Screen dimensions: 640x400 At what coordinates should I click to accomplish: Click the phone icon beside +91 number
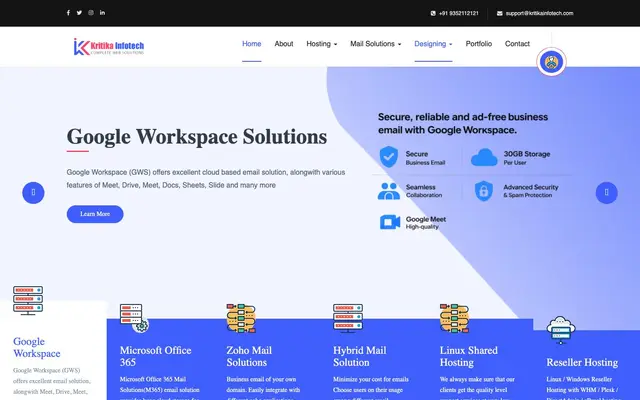pos(433,13)
